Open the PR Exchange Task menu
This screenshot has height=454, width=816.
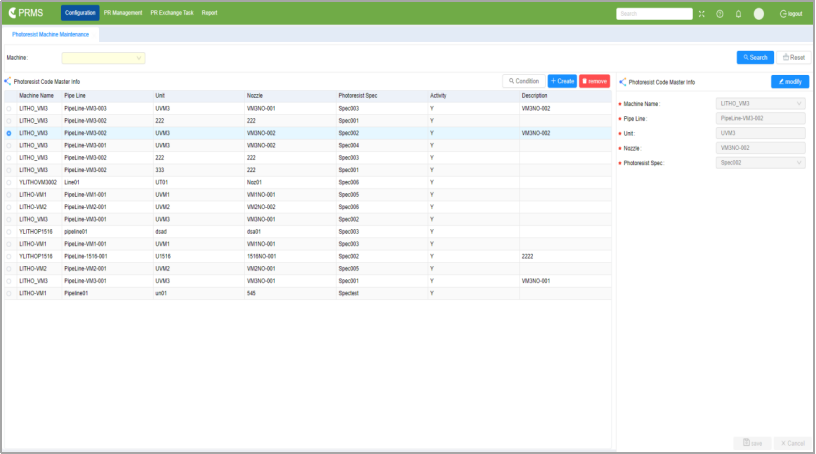[172, 13]
